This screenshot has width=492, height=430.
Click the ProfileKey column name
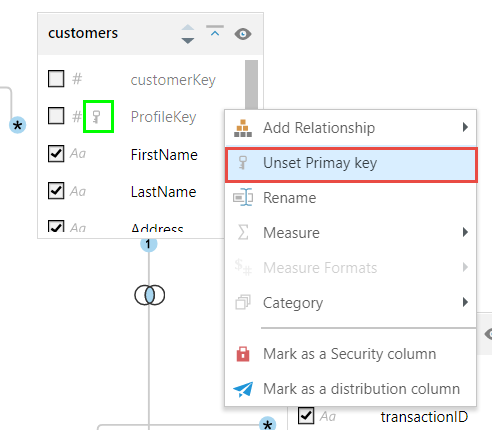pos(163,117)
